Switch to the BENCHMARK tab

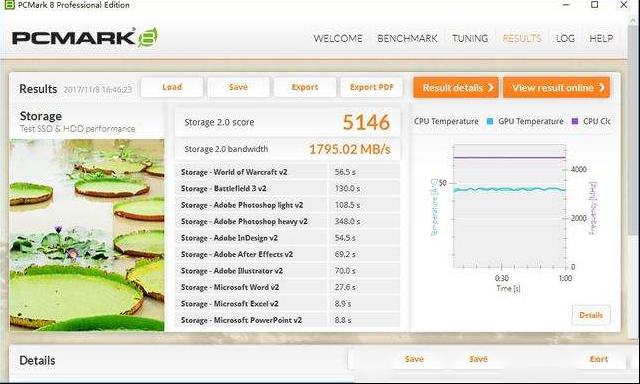[x=407, y=38]
